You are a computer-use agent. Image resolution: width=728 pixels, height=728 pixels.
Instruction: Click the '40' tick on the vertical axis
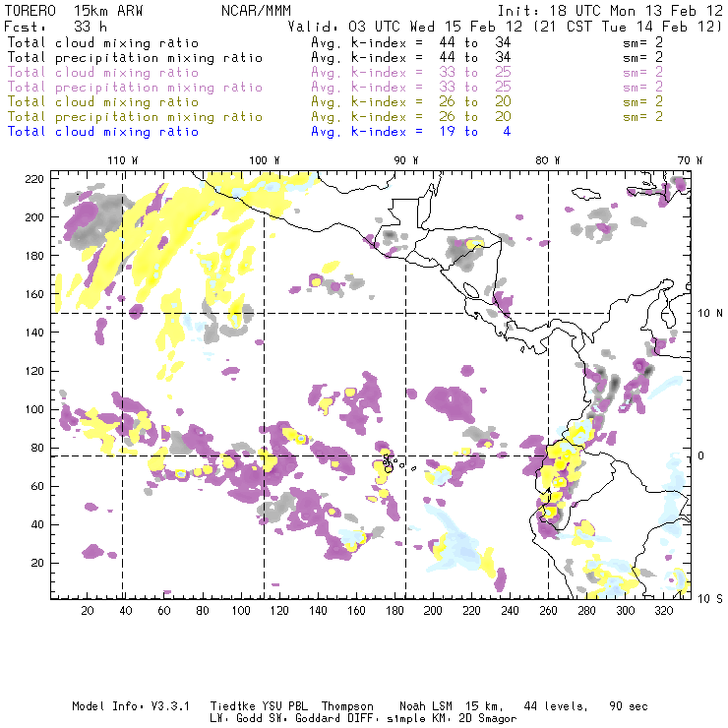click(37, 524)
